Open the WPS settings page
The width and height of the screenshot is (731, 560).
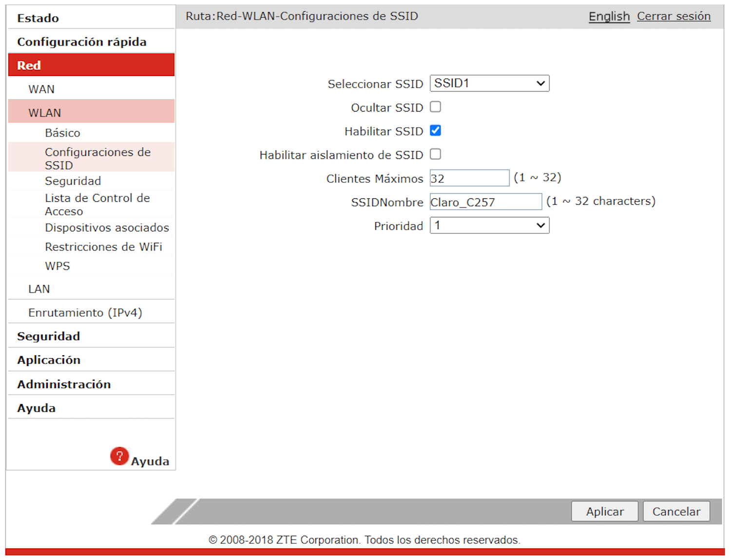click(x=58, y=266)
